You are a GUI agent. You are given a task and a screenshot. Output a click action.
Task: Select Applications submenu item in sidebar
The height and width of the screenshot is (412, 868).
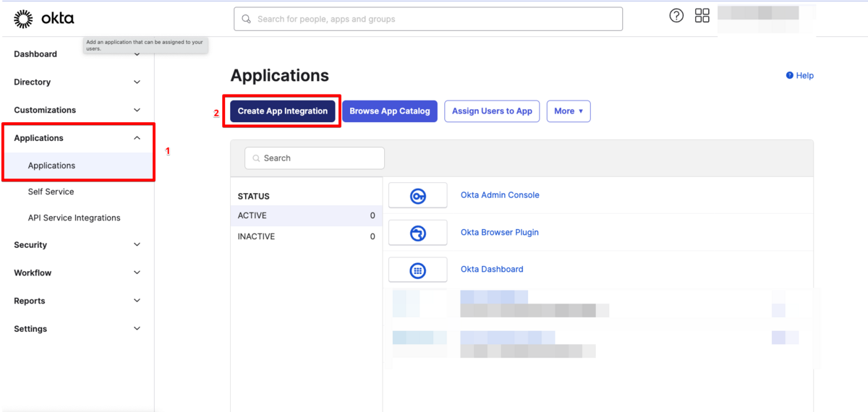coord(78,166)
